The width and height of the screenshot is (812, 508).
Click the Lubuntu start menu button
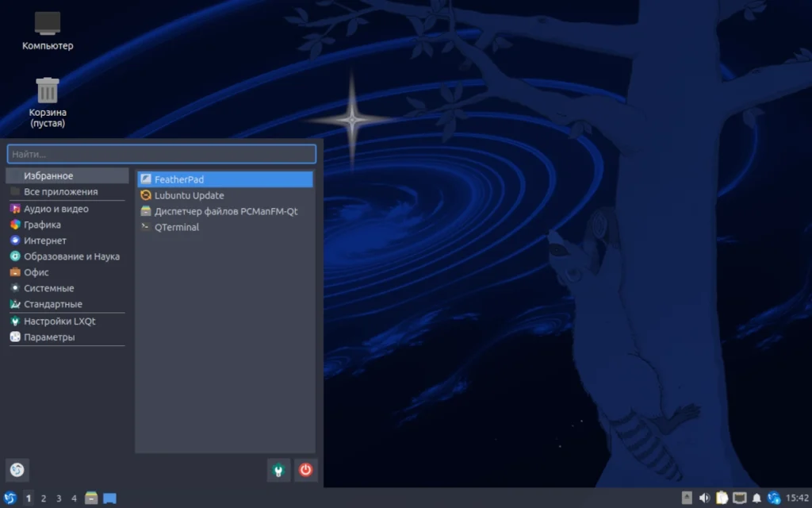[10, 498]
